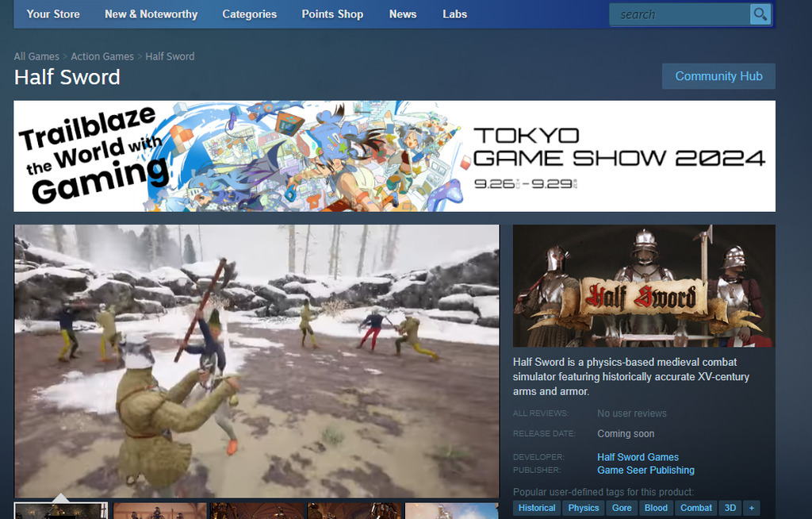Open the Tokyo Game Show 2024 banner
The image size is (812, 519).
pyautogui.click(x=394, y=156)
